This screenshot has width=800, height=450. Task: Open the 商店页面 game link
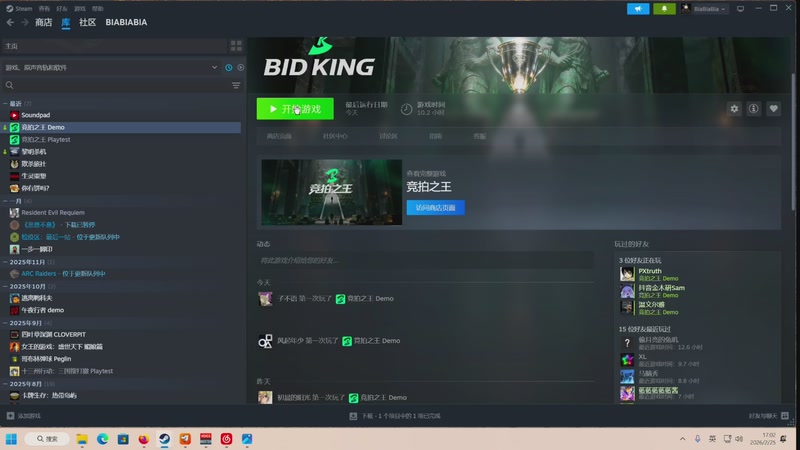[279, 136]
